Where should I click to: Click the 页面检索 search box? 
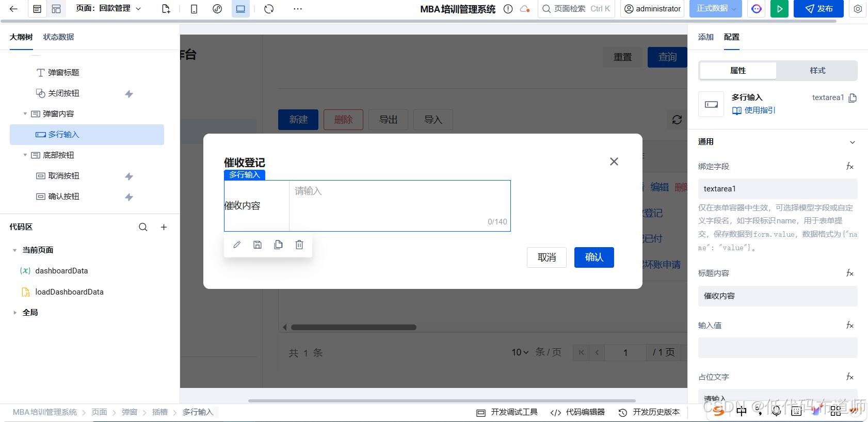576,9
